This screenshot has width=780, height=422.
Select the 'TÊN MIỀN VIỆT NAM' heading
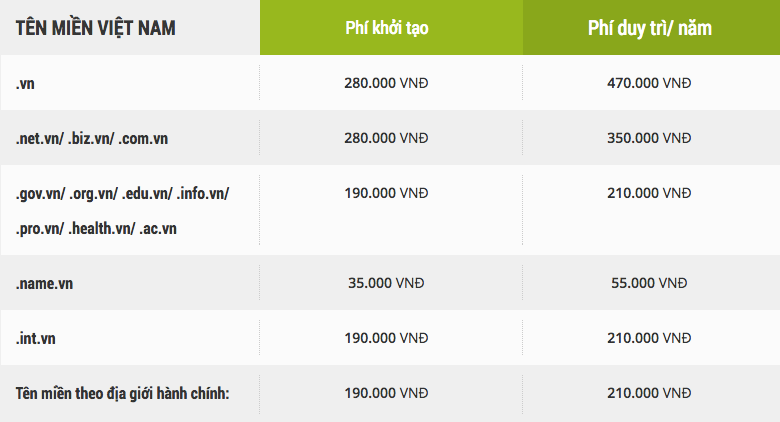[x=96, y=28]
